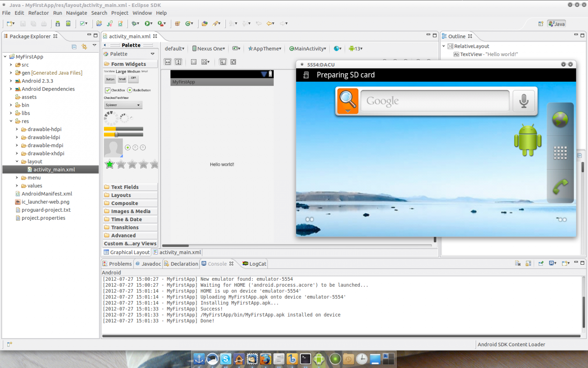
Task: Select the RadioButton widget in Palette
Action: click(130, 90)
